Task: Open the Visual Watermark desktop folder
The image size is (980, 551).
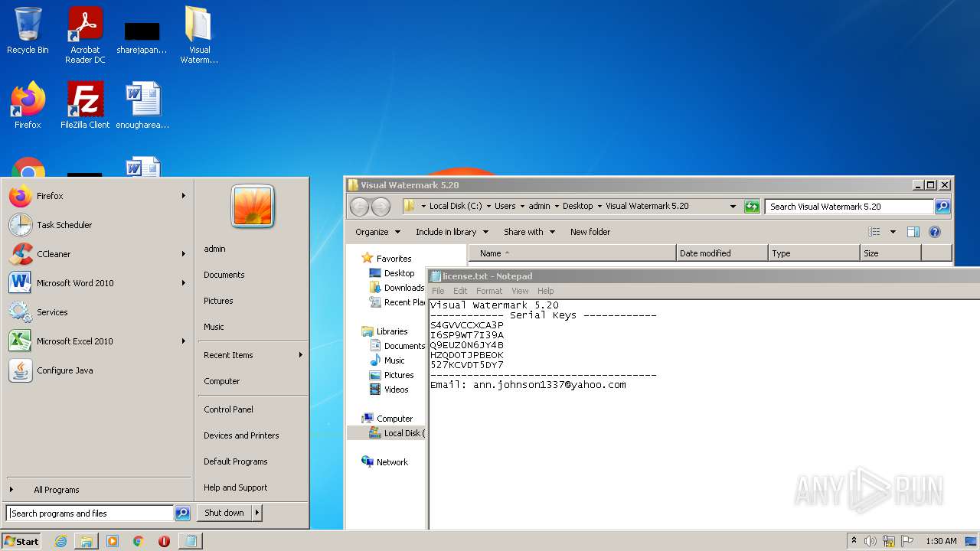Action: point(199,35)
